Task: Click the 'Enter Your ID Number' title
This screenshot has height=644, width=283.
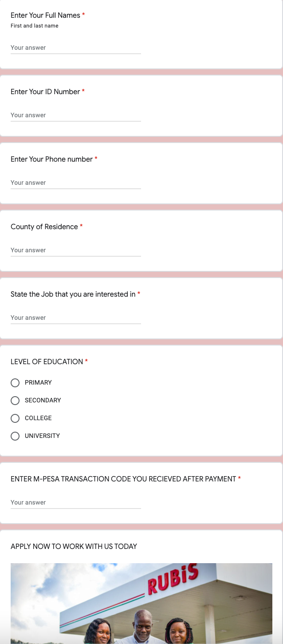Action: (x=45, y=91)
